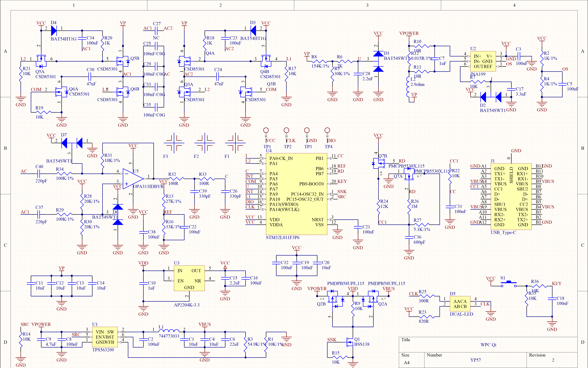Select the Q1 BSS138 MOSFET symbol
This screenshot has width=588, height=368.
(350, 342)
